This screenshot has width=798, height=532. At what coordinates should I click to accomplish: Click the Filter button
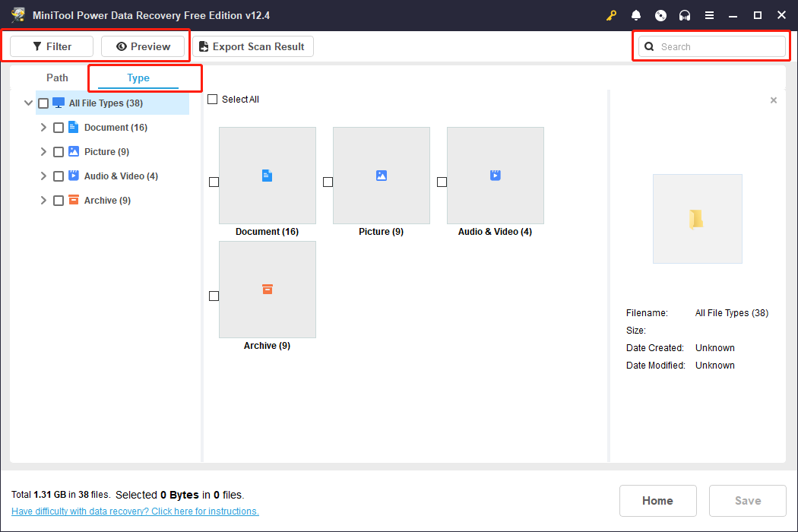pyautogui.click(x=52, y=46)
